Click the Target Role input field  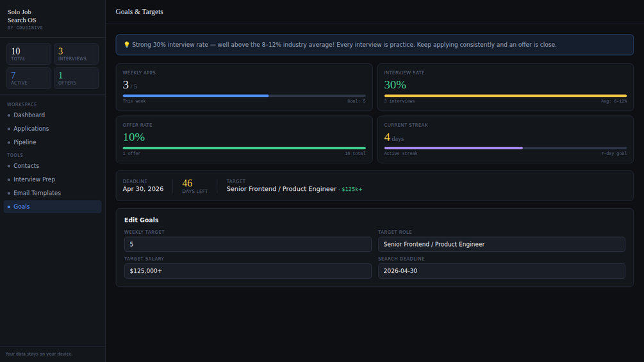point(502,244)
